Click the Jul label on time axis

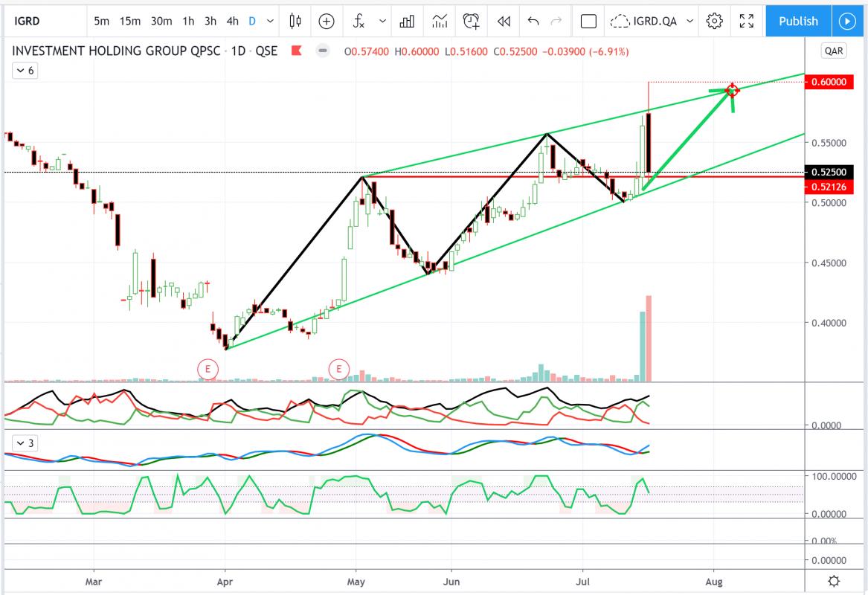(x=582, y=582)
